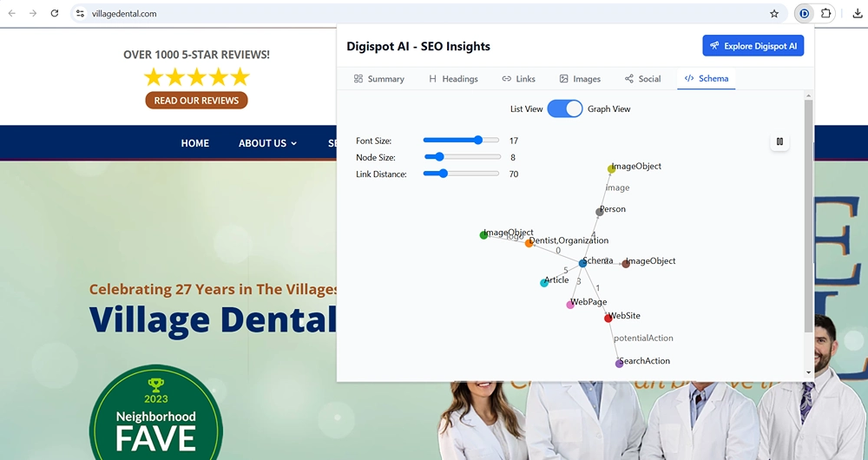This screenshot has width=868, height=460.
Task: Click the Link Distance value 70
Action: (x=514, y=174)
